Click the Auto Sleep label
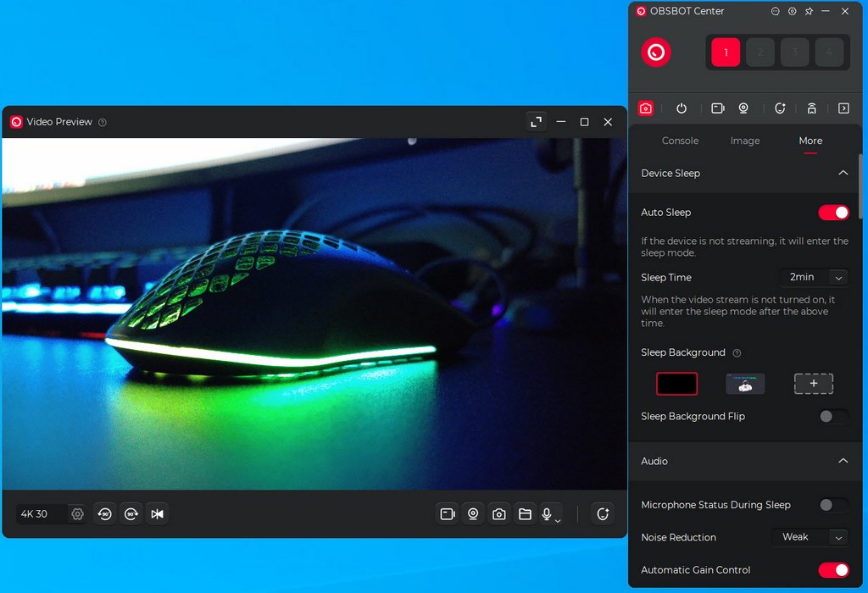Image resolution: width=868 pixels, height=593 pixels. pos(666,213)
